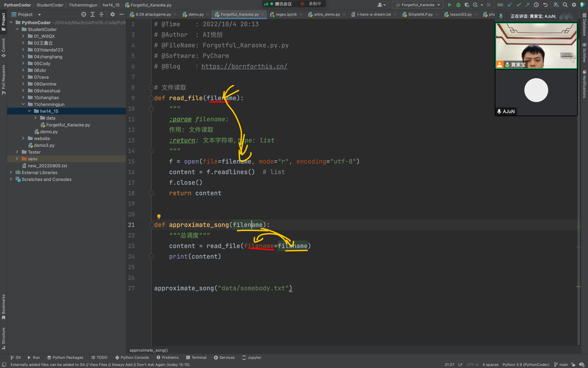The image size is (588, 368).
Task: Hide the Project tool window
Action: 121,14
